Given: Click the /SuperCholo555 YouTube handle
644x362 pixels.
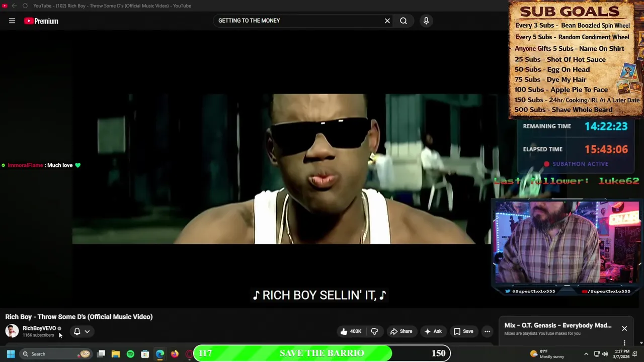Looking at the screenshot, I should tap(606, 291).
